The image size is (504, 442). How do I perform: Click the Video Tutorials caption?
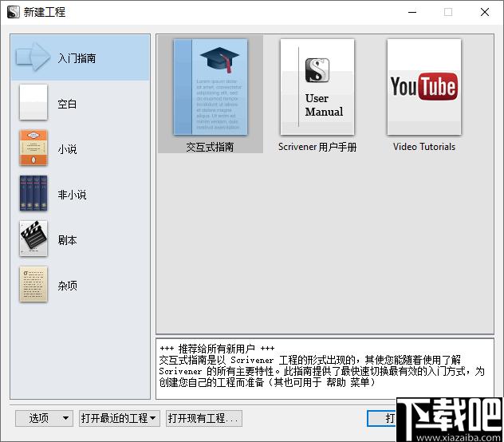tap(424, 147)
